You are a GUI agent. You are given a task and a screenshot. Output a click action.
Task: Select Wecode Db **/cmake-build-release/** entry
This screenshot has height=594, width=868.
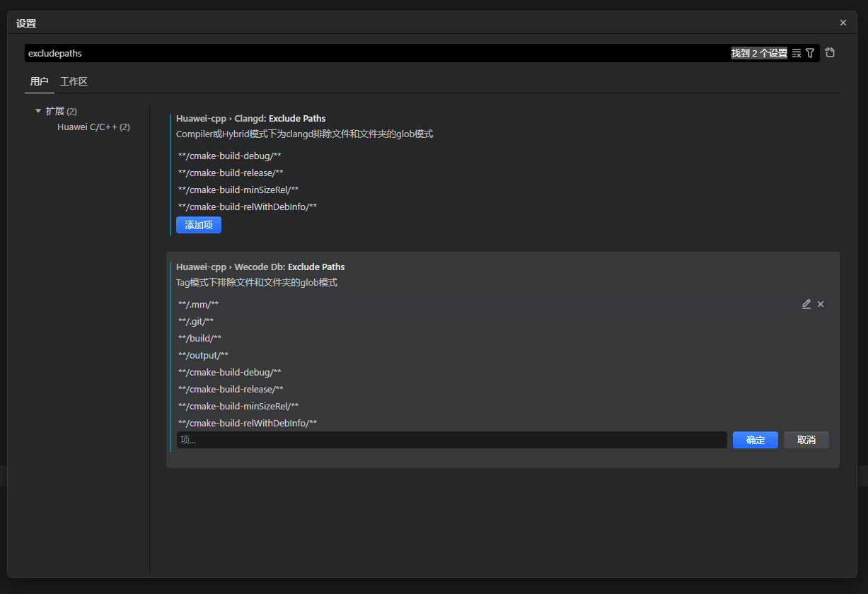[x=231, y=389]
